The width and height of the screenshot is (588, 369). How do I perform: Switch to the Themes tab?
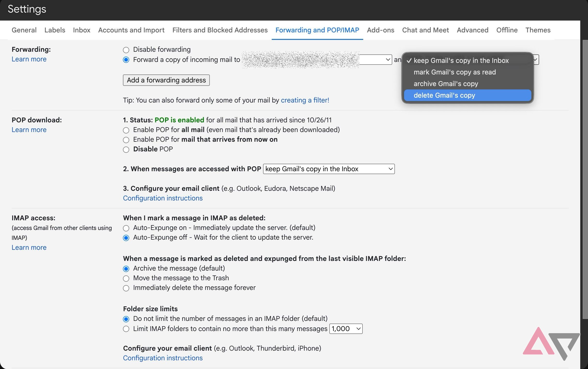point(538,30)
